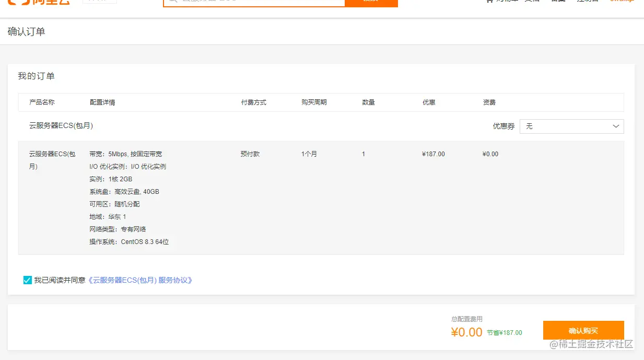Click the 总配置费用 label
This screenshot has height=360, width=644.
pyautogui.click(x=467, y=319)
